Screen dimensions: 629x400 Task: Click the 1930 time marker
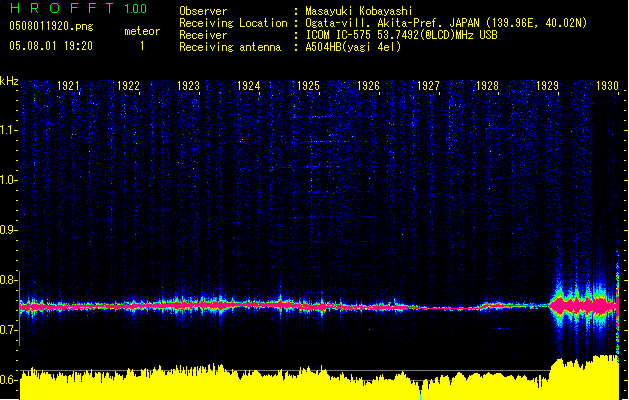click(607, 86)
